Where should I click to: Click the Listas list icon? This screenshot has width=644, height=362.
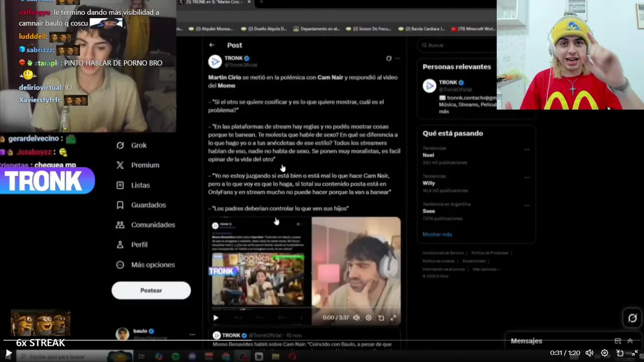click(120, 185)
